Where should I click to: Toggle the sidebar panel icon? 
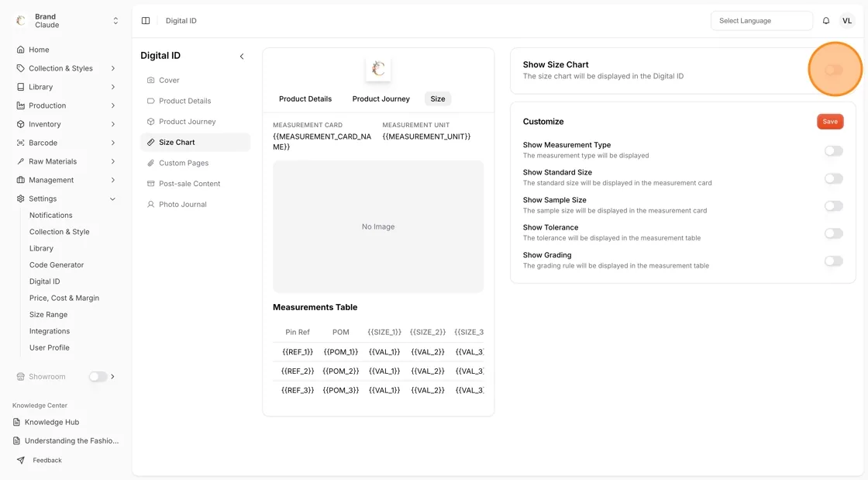click(146, 20)
